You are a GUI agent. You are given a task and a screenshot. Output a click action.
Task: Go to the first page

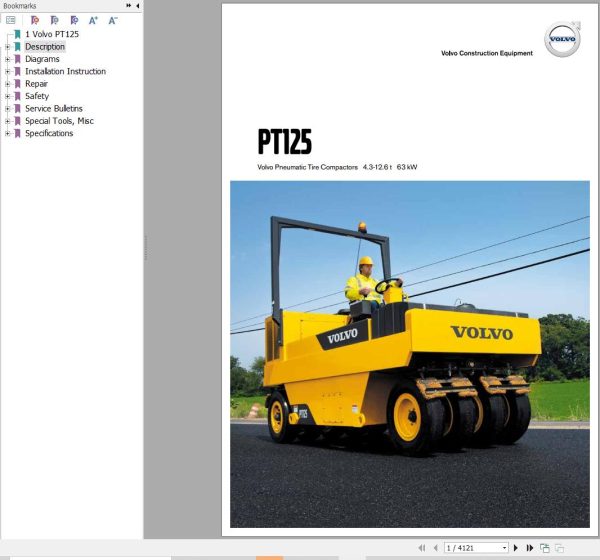click(x=422, y=548)
